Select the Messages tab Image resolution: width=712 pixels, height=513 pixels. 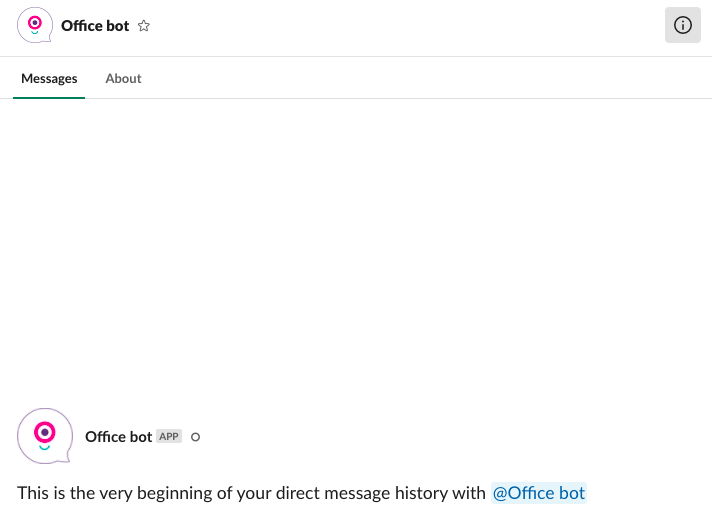click(x=49, y=79)
